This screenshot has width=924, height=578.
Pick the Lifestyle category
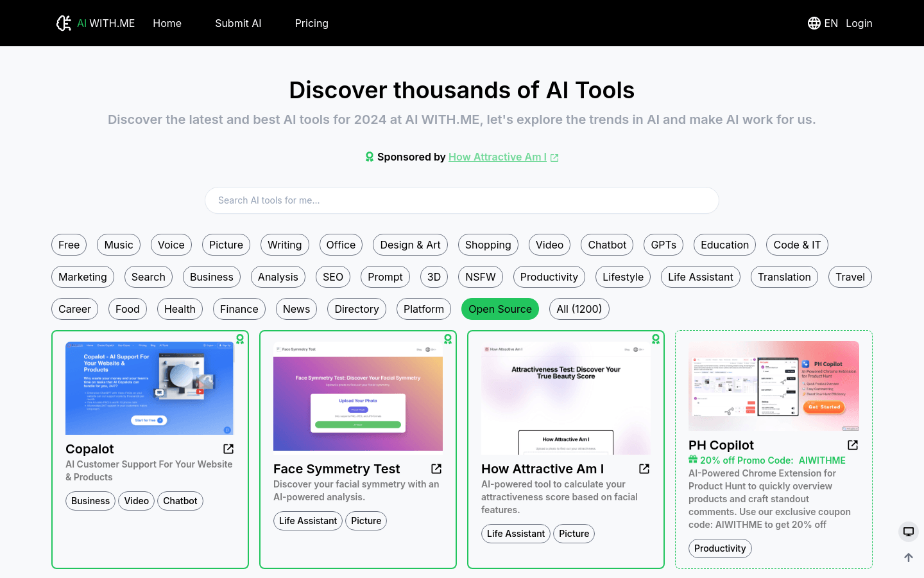[x=623, y=277]
